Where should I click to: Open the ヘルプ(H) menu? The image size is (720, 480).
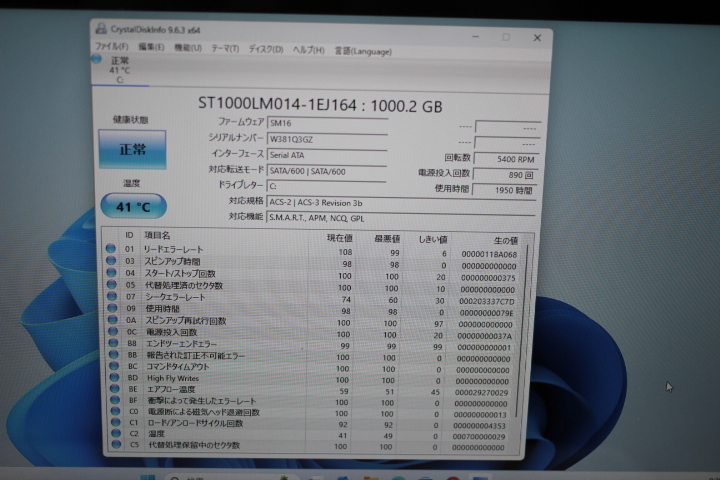pos(309,50)
